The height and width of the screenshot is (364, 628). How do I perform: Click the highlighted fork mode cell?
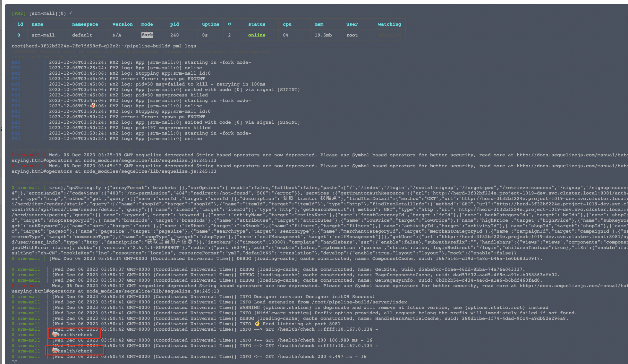coord(147,35)
